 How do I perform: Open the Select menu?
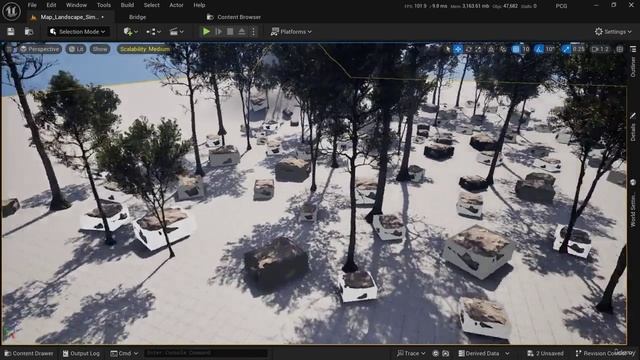click(151, 5)
